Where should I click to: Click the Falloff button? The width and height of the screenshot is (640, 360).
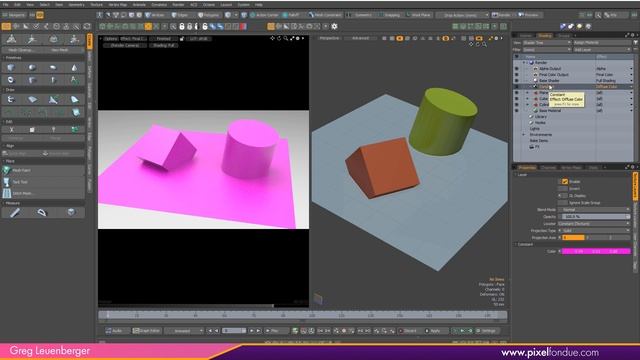click(291, 15)
